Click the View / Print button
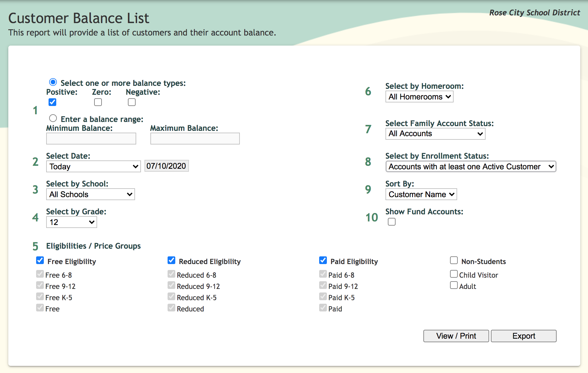The width and height of the screenshot is (588, 373). (456, 336)
